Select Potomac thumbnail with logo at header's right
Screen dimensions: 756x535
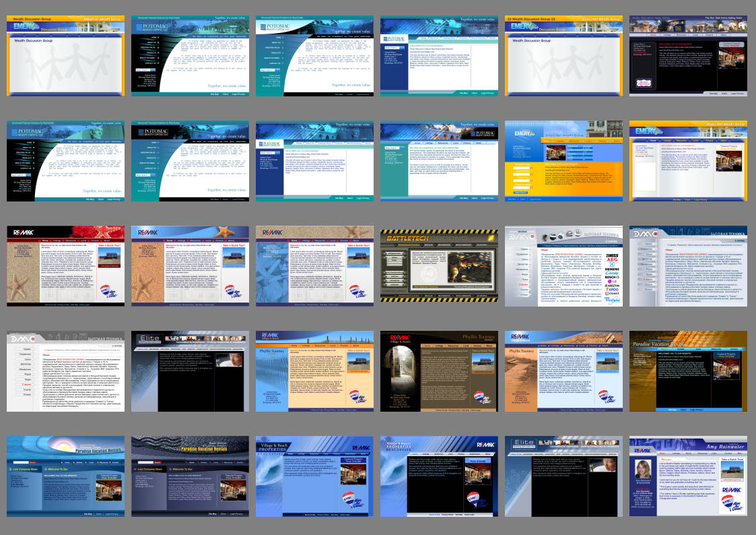[439, 160]
